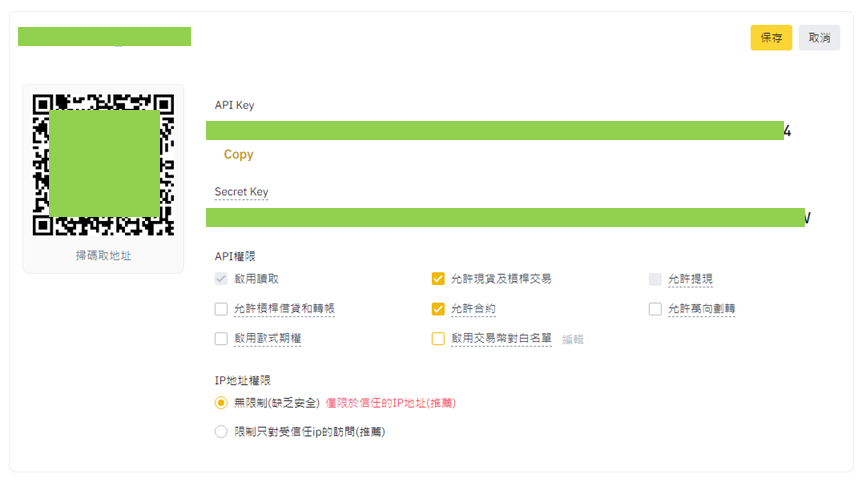Click the Secret Key value field

508,218
